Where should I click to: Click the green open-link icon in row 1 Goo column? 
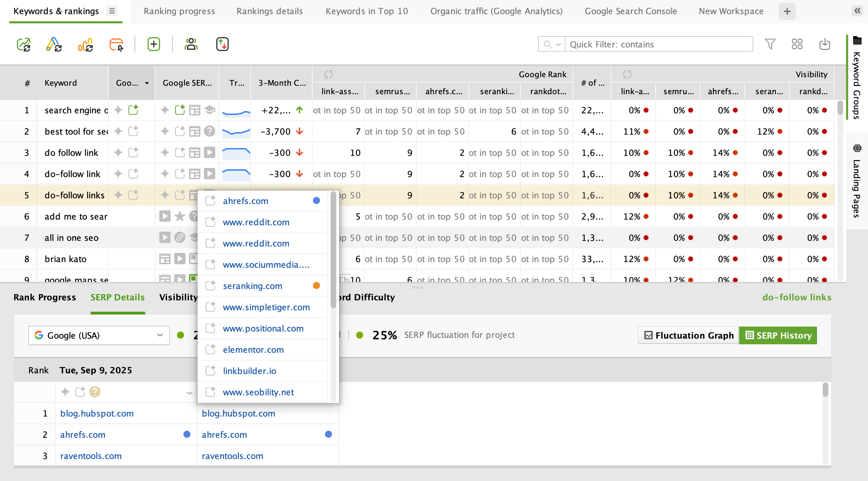pos(133,110)
